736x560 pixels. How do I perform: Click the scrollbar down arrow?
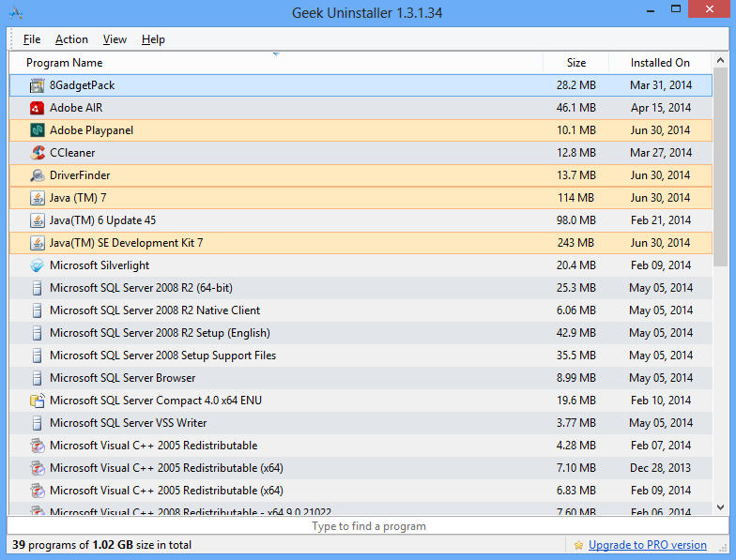pyautogui.click(x=721, y=507)
